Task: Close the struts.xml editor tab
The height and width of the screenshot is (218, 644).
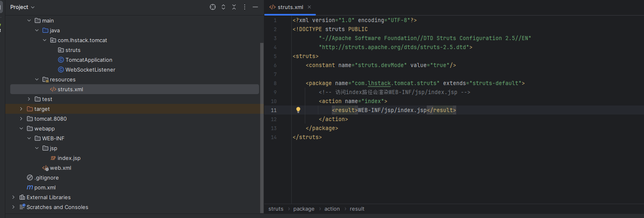Action: [309, 7]
